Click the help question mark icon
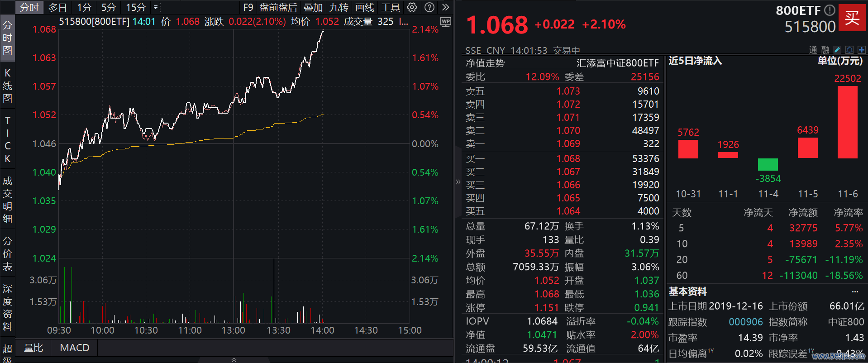Image resolution: width=868 pixels, height=363 pixels. pos(429,7)
